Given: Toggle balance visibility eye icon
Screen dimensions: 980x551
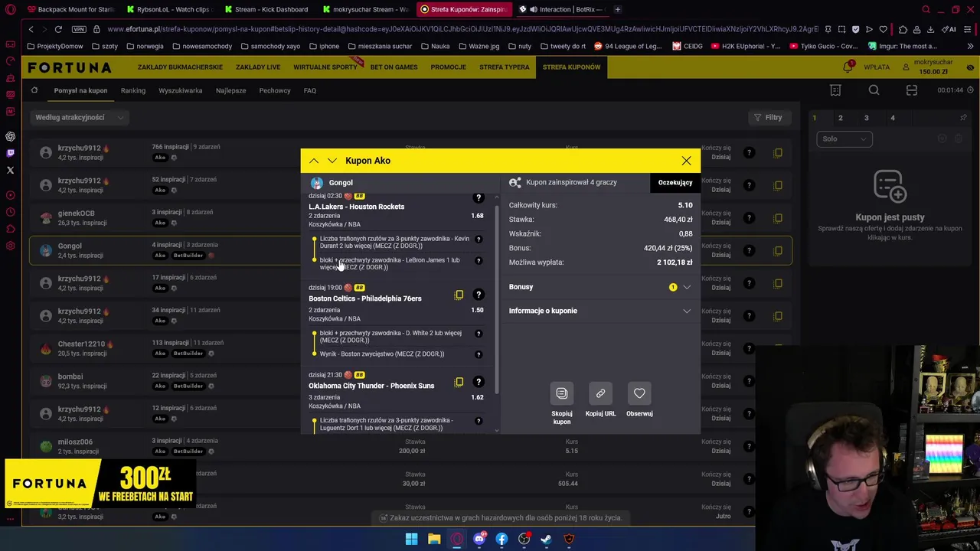Looking at the screenshot, I should tap(971, 67).
